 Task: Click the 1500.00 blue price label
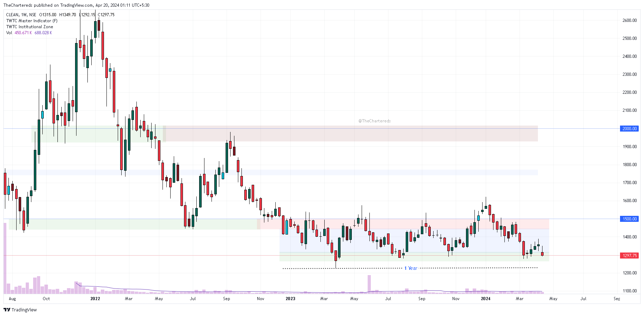point(630,219)
